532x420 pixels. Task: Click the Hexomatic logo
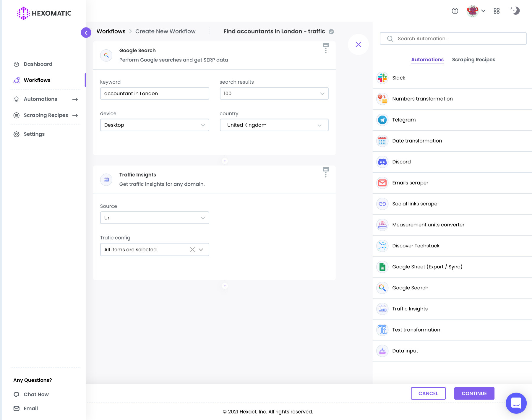44,13
